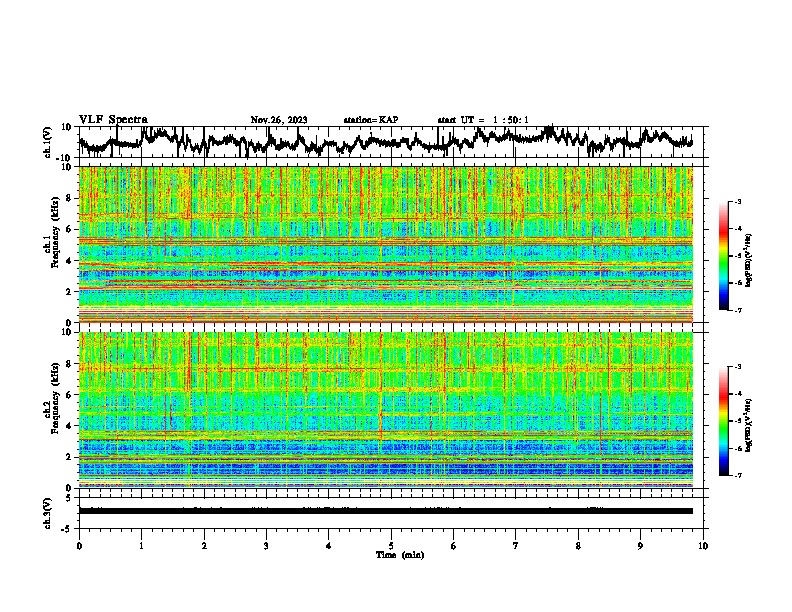The image size is (792, 612).
Task: Click time axis tick label "2"
Action: (x=204, y=546)
